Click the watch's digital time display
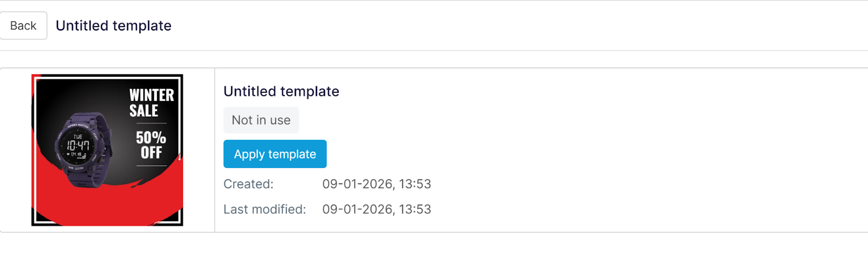Viewport: 868px width, 256px height. [78, 145]
